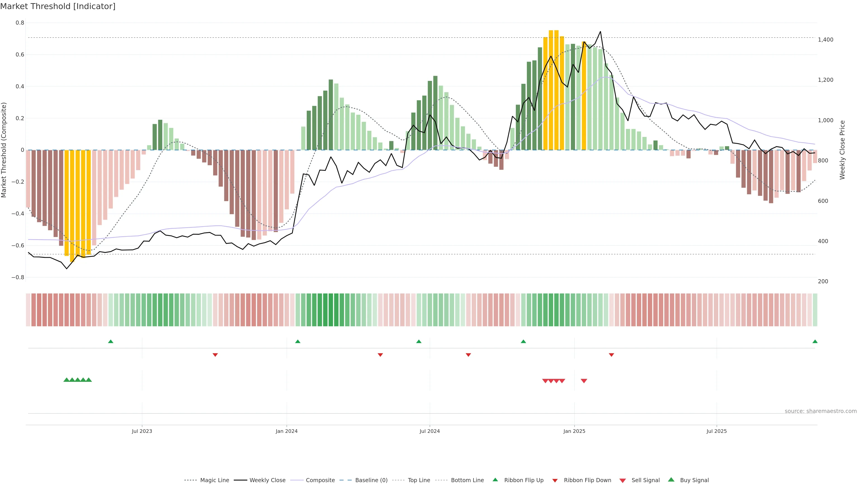Click the Jan 2025 x-axis label

point(574,431)
